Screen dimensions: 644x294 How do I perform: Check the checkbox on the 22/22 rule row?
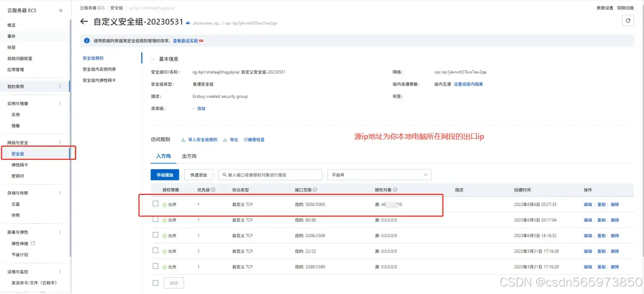pyautogui.click(x=155, y=251)
